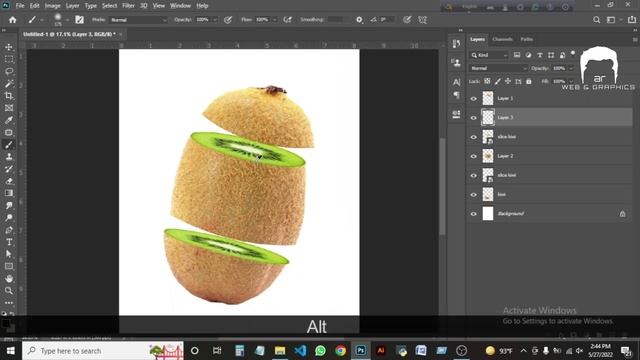The height and width of the screenshot is (360, 640).
Task: Open layer Opacity dropdown arrow
Action: point(571,68)
